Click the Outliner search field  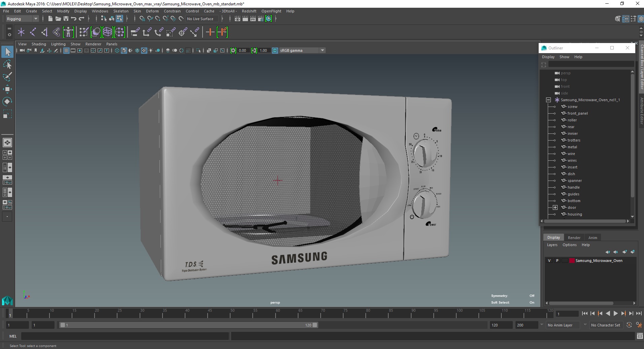[x=591, y=64]
